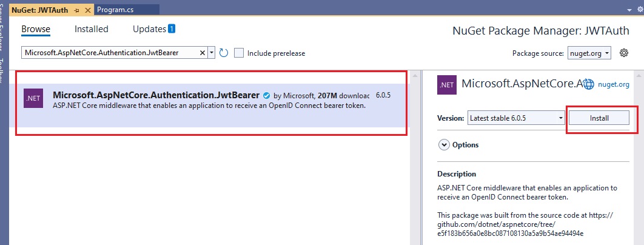Click the .NET icon in details pane
The image size is (644, 245).
(447, 86)
